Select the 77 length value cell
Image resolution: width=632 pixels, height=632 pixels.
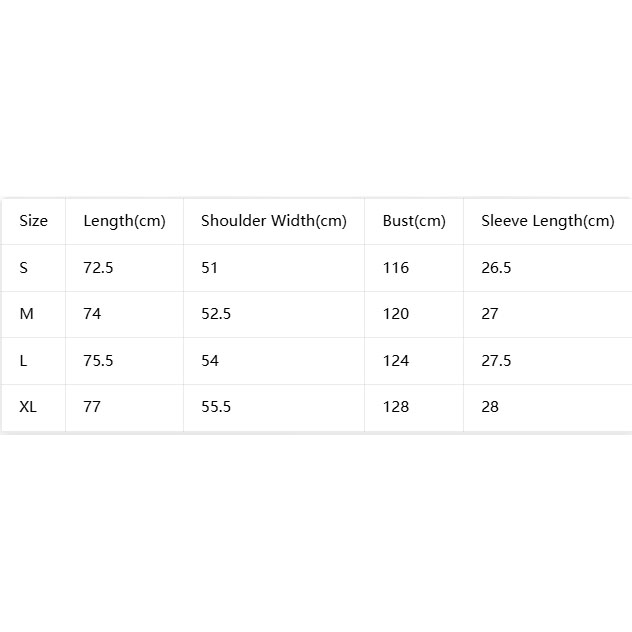click(x=125, y=407)
